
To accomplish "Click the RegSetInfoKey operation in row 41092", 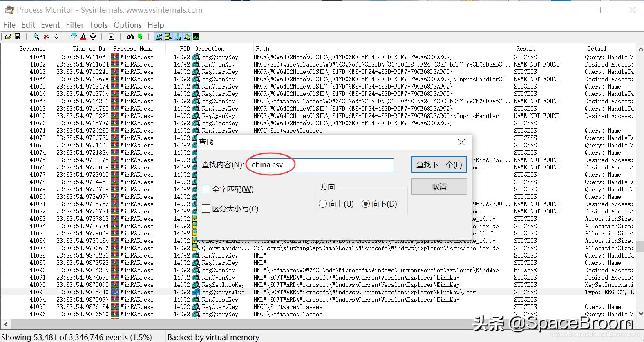I will tap(223, 285).
